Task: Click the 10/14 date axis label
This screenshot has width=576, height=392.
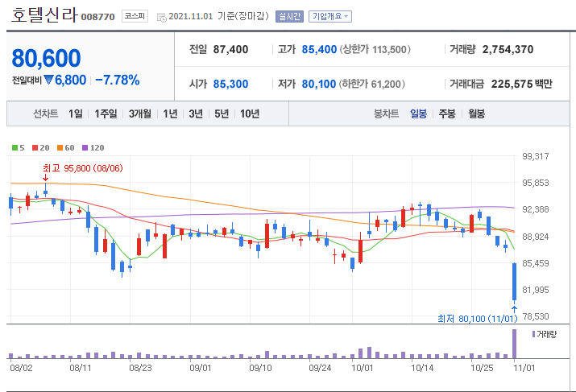Action: tap(422, 368)
